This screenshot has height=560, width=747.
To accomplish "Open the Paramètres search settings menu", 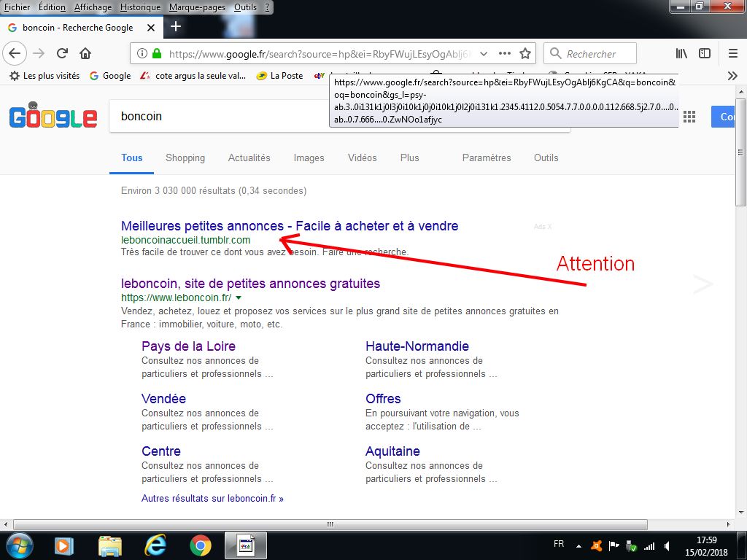I will tap(487, 157).
